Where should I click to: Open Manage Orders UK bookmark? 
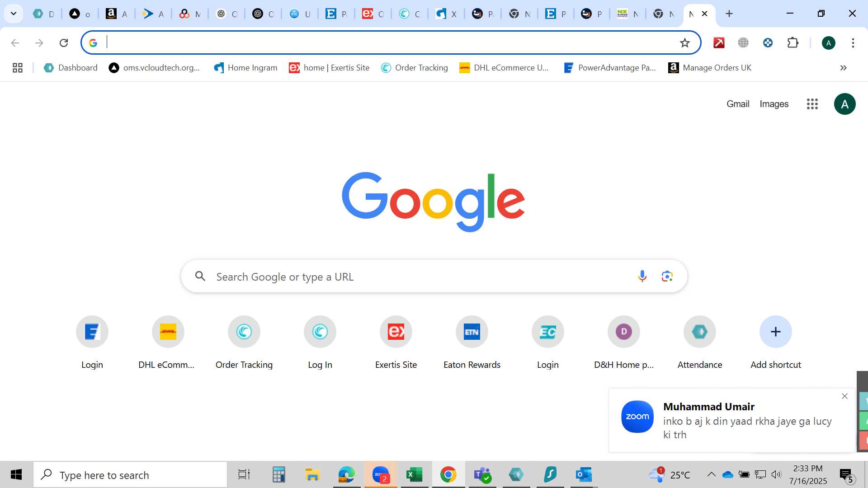coord(710,68)
